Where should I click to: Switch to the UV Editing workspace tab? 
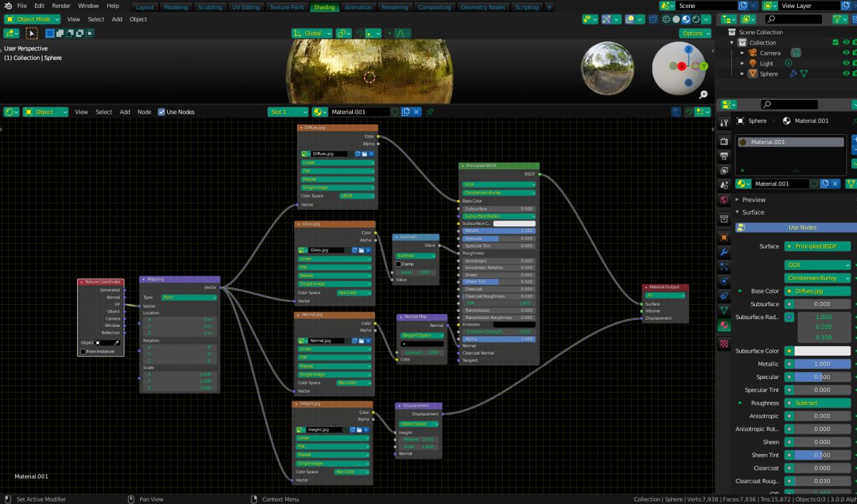point(246,7)
